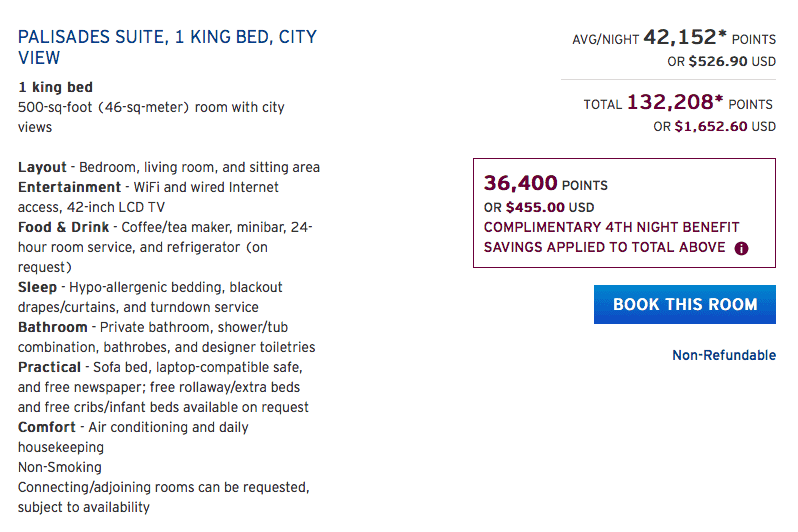Click the $1,652.60 USD total price
Screen dimensions: 798x532
click(x=725, y=126)
